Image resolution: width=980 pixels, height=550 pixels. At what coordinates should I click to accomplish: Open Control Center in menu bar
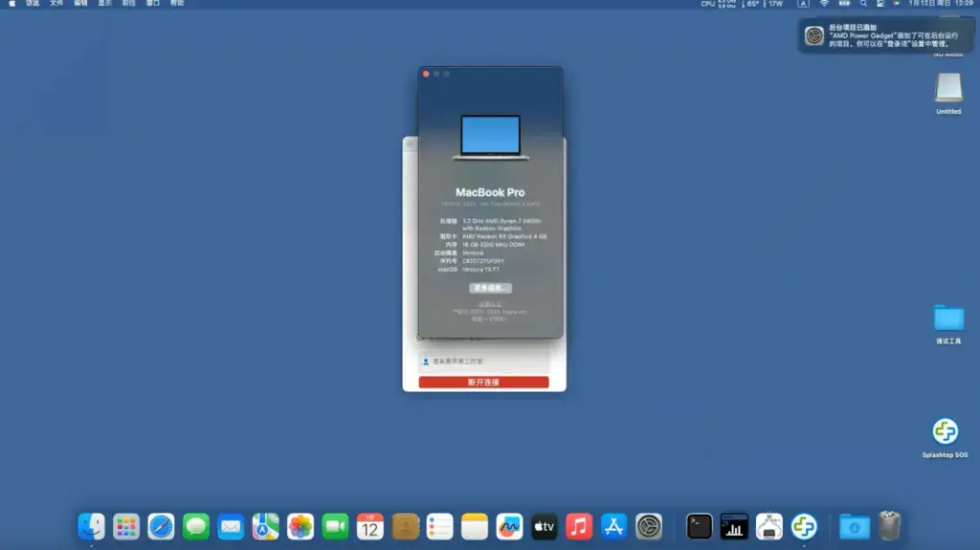(x=880, y=4)
